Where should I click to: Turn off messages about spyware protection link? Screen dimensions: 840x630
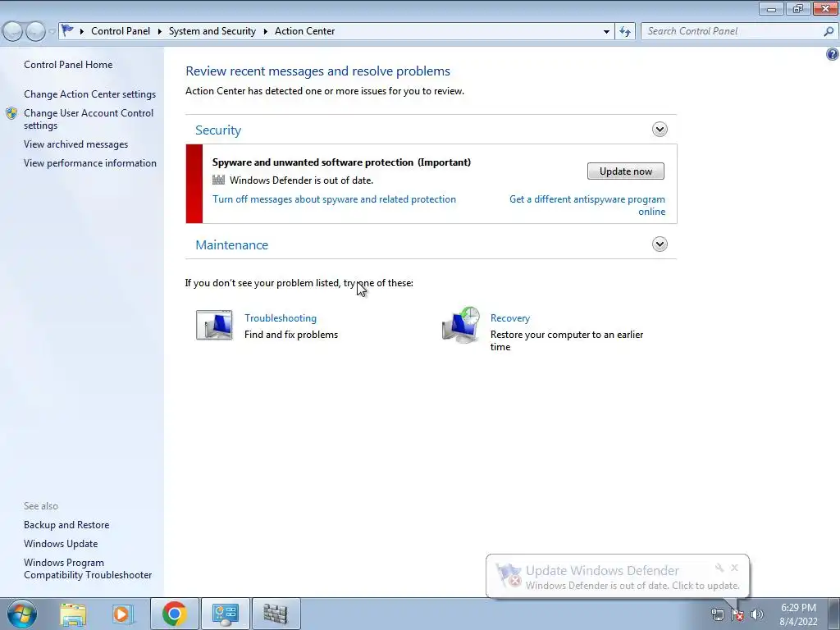tap(335, 199)
